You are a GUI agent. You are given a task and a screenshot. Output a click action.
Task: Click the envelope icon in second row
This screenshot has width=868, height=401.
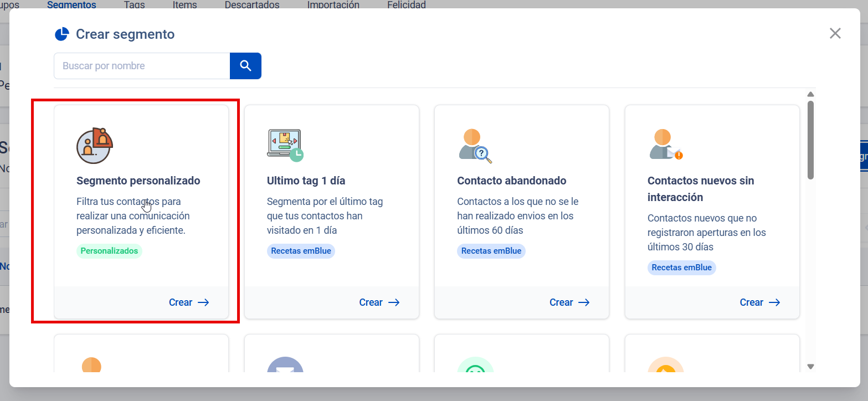click(x=285, y=366)
